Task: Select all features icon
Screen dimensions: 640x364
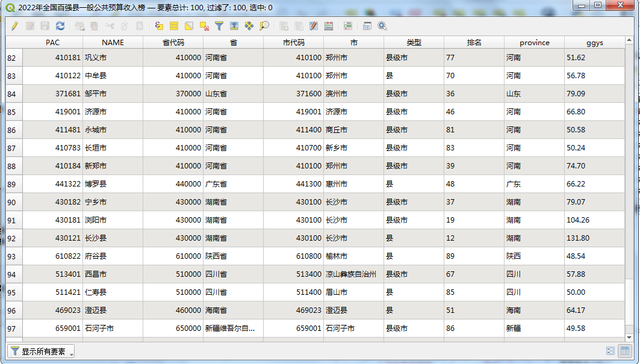Action: (174, 26)
